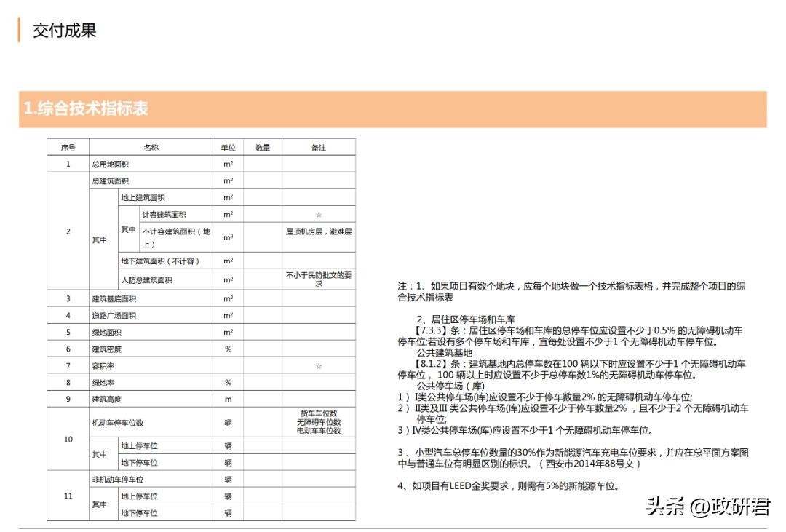Select the 总建筑面积 row label
This screenshot has width=786, height=532.
pos(110,181)
